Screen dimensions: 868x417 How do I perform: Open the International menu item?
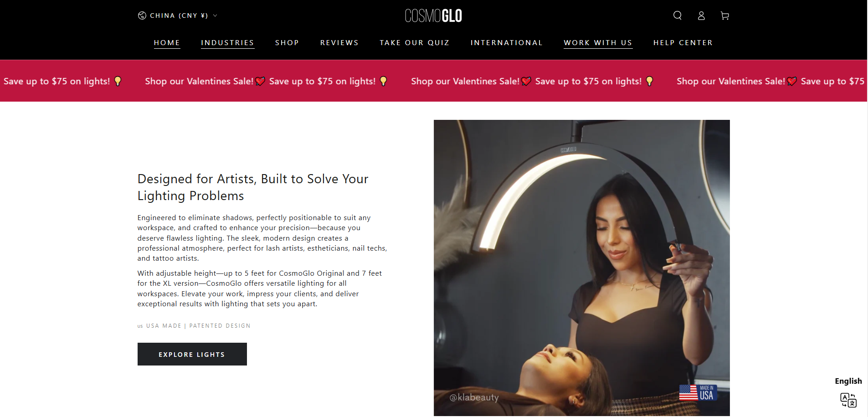coord(507,43)
